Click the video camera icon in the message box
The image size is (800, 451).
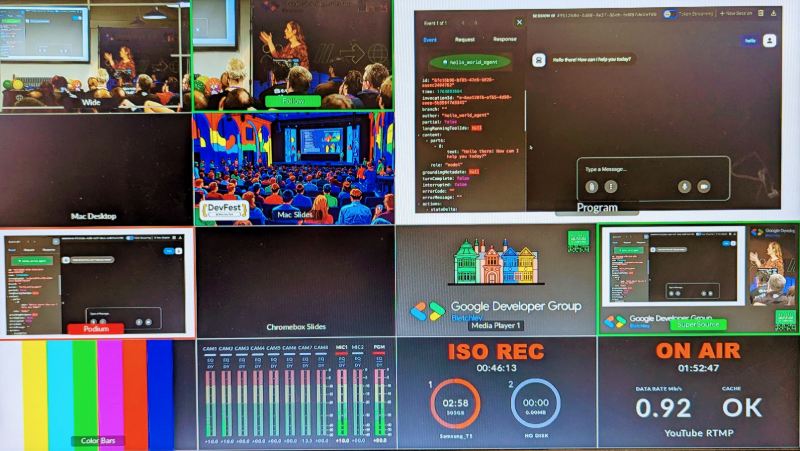click(x=703, y=186)
